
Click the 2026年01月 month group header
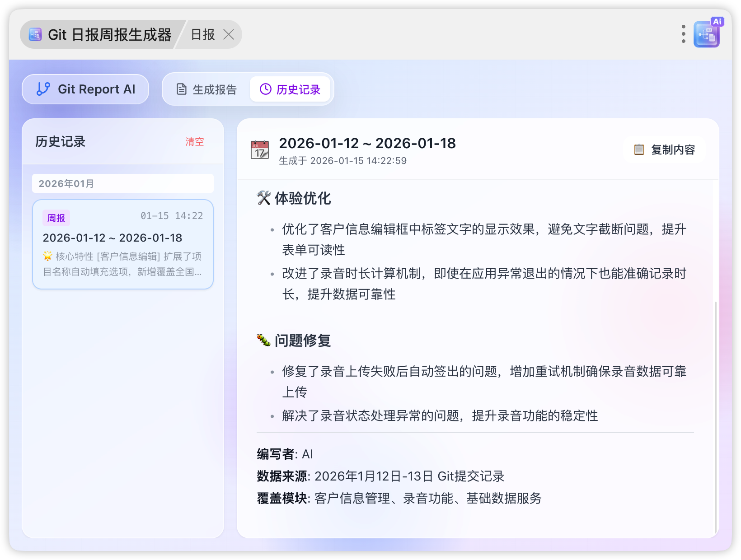[x=123, y=183]
